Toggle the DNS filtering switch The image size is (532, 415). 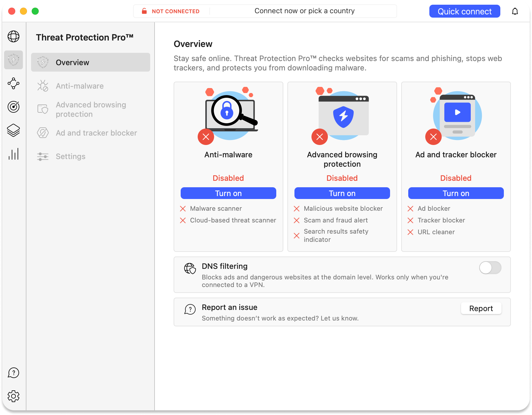490,268
